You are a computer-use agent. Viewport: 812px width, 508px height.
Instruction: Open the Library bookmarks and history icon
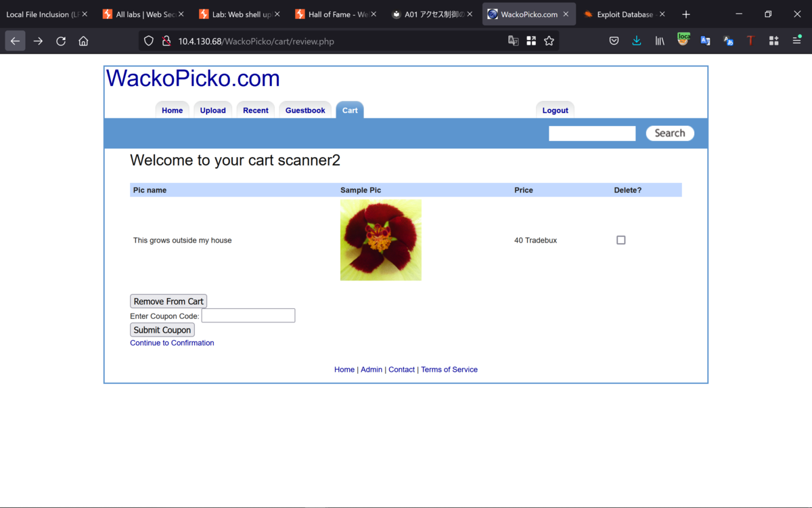pyautogui.click(x=660, y=41)
